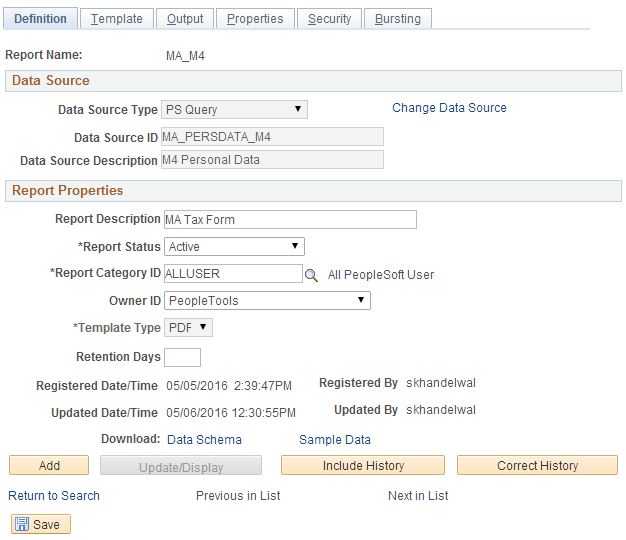Go to the Properties tab
Viewport: 626px width, 540px height.
point(255,19)
